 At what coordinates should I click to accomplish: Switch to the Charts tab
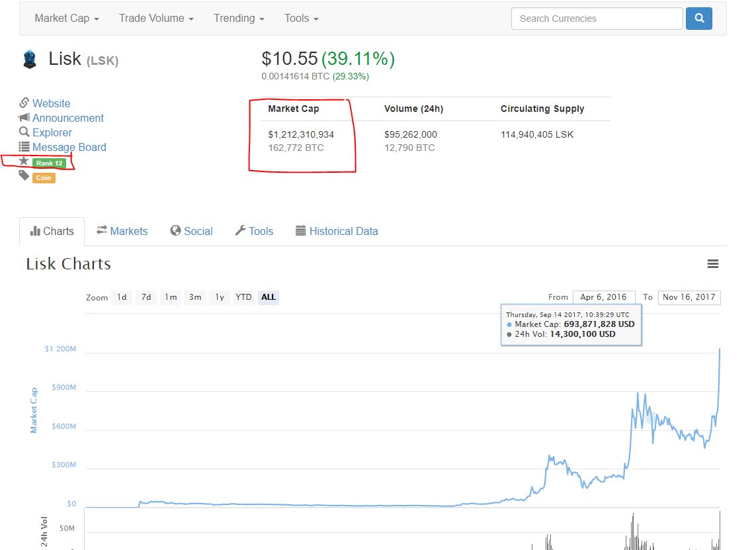[x=52, y=231]
